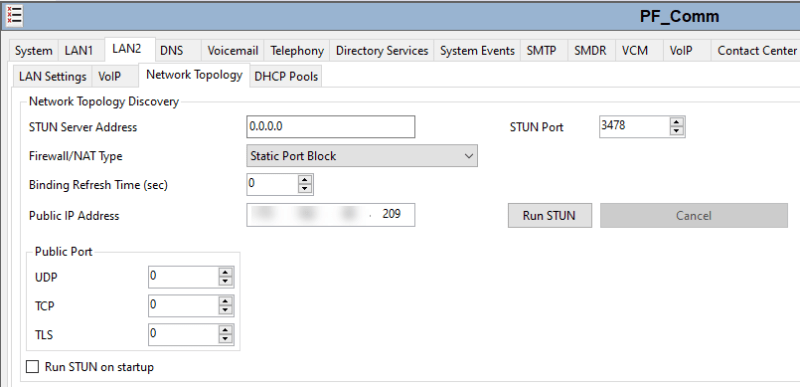Viewport: 800px width, 387px height.
Task: Click the Cancel button
Action: pyautogui.click(x=693, y=216)
